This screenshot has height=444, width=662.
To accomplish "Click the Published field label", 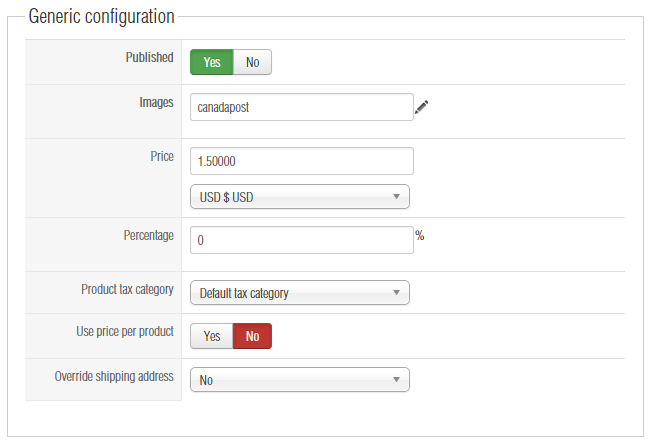I will 149,58.
